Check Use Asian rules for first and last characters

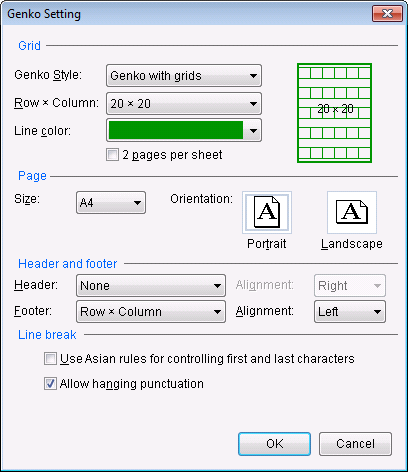point(50,359)
